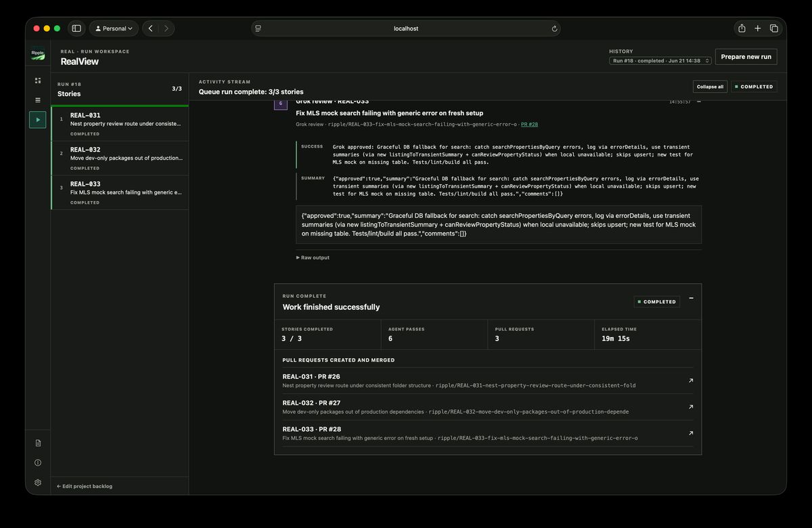The width and height of the screenshot is (812, 528).
Task: Select the run play icon in sidebar
Action: [38, 120]
